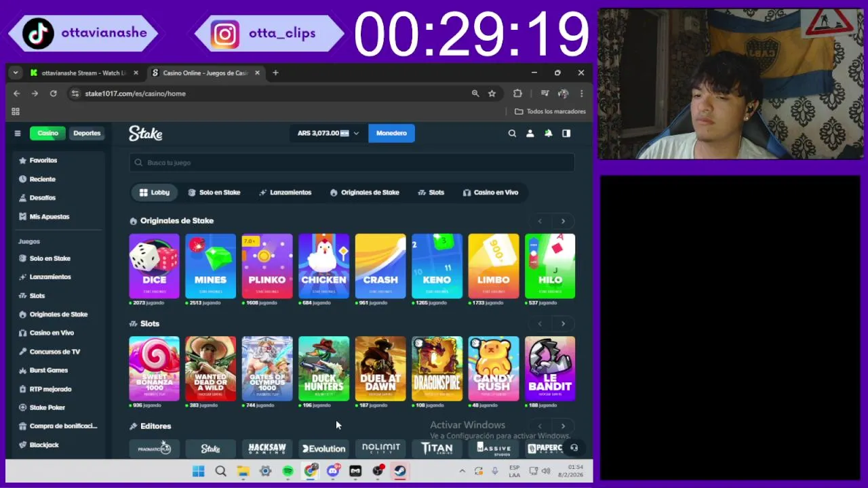
Task: Select the Casino toggle button
Action: [47, 134]
